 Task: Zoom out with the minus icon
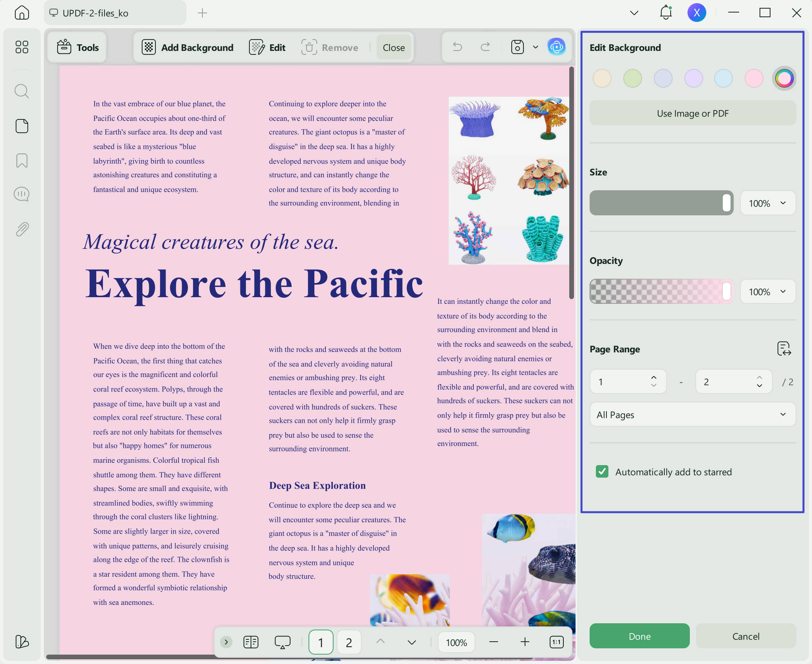[494, 642]
